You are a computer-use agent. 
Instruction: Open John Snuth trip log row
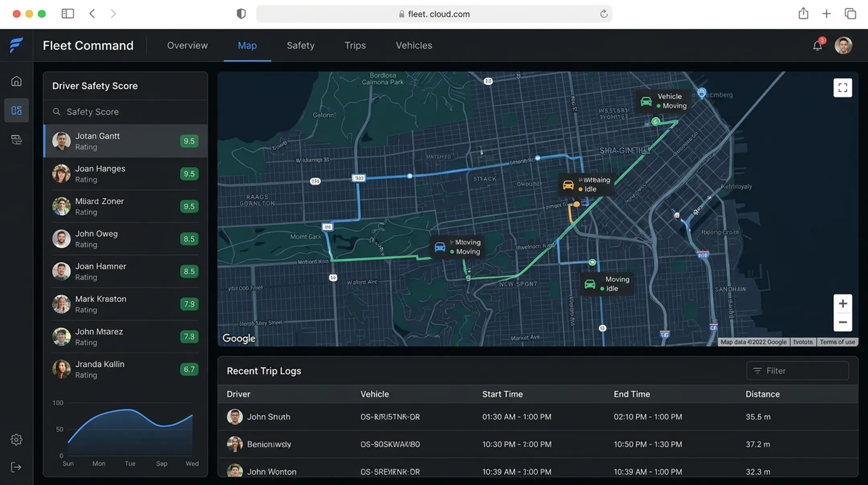538,417
